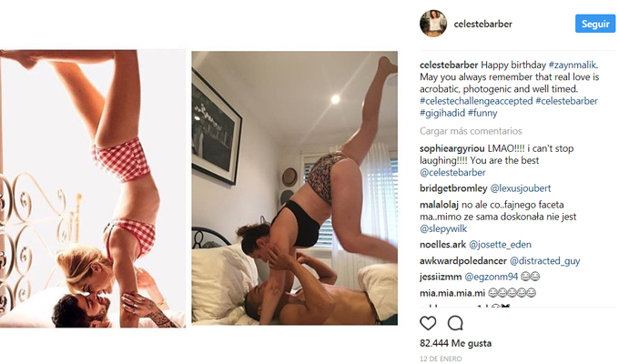This screenshot has width=619, height=364.
Task: Visit awkwardpoledancer's profile
Action: tap(463, 261)
